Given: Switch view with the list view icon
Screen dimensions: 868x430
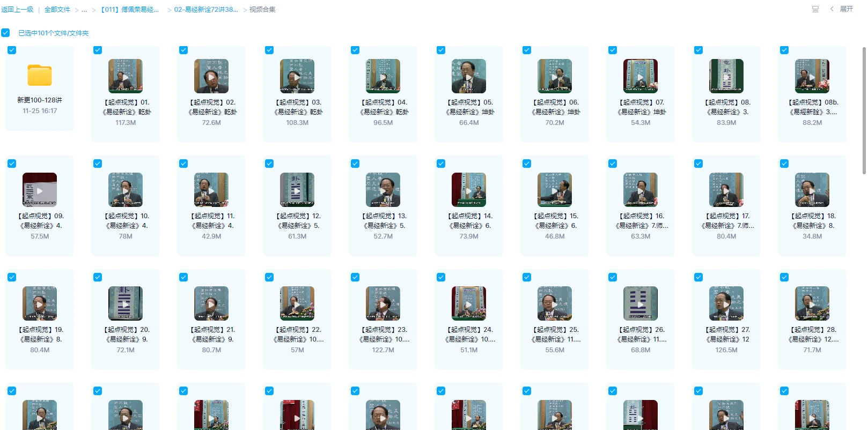Looking at the screenshot, I should tap(815, 9).
